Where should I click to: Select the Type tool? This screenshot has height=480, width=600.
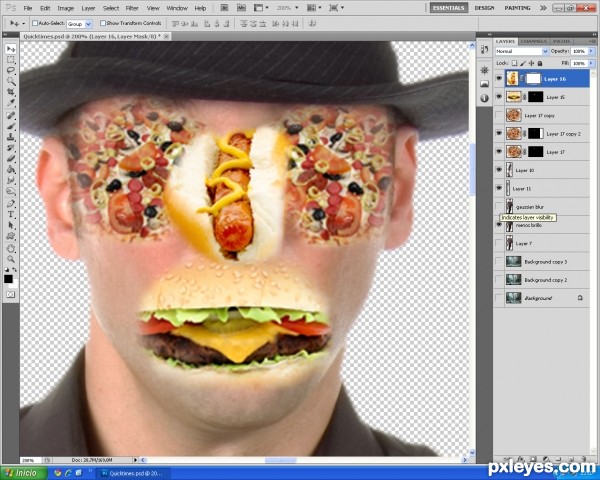coord(11,214)
